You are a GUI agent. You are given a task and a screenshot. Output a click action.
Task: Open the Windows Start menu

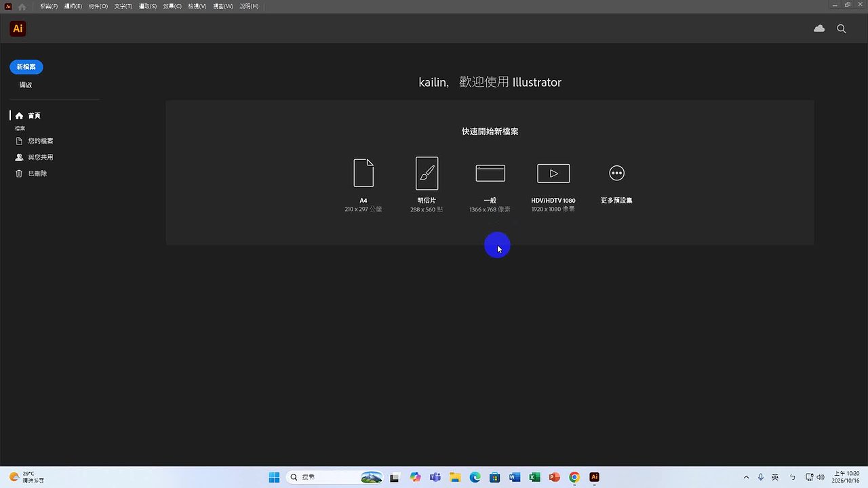[x=274, y=477]
